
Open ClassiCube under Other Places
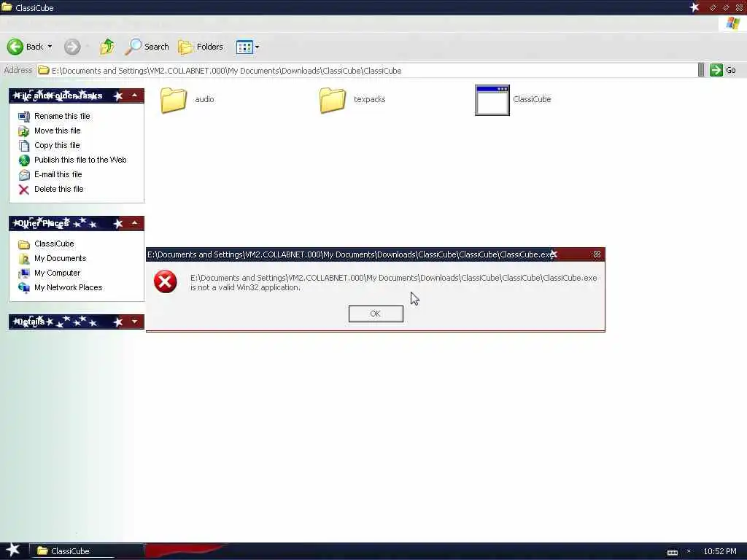tap(54, 244)
